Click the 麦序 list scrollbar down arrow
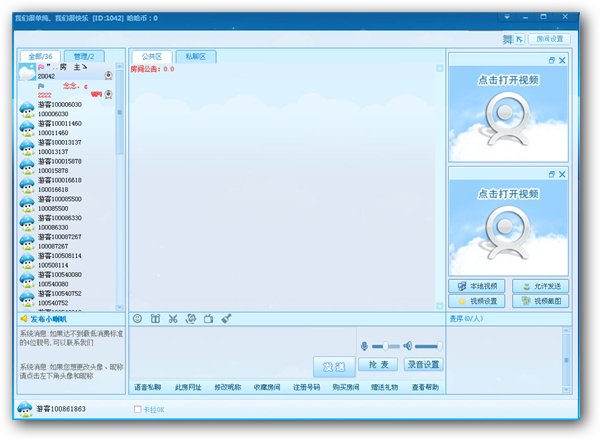The image size is (600, 440). pos(566,390)
